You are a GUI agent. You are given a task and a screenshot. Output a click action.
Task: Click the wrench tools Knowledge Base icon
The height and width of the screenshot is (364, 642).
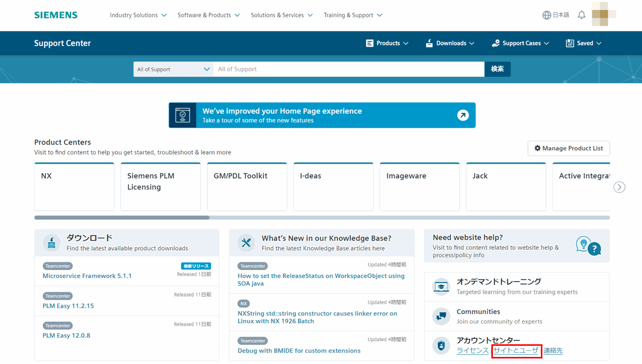coord(246,243)
